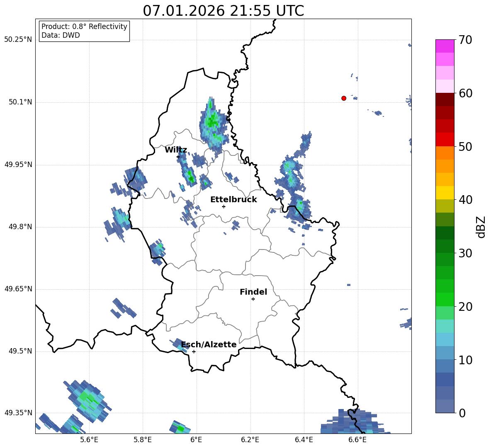491x448 pixels.
Task: Click the Findel station cross marker
Action: (x=253, y=299)
